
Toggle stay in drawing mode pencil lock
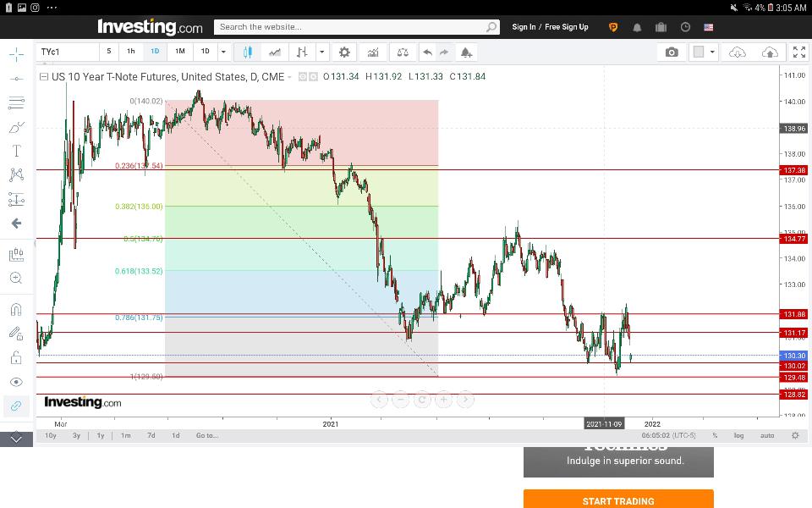[16, 334]
